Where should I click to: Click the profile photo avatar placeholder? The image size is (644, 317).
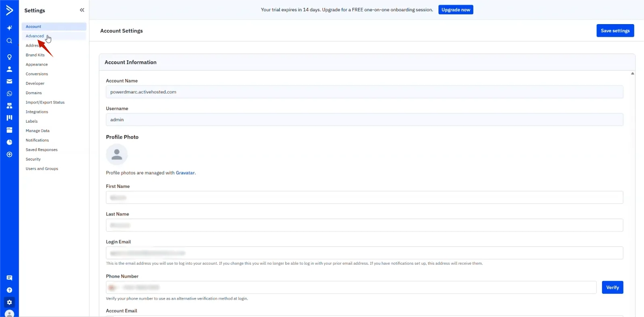117,154
